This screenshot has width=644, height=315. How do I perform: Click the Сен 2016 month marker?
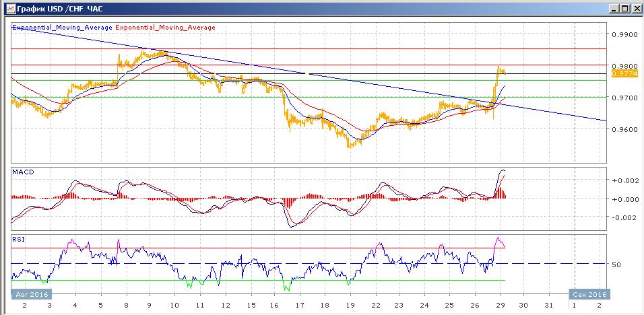click(x=589, y=295)
